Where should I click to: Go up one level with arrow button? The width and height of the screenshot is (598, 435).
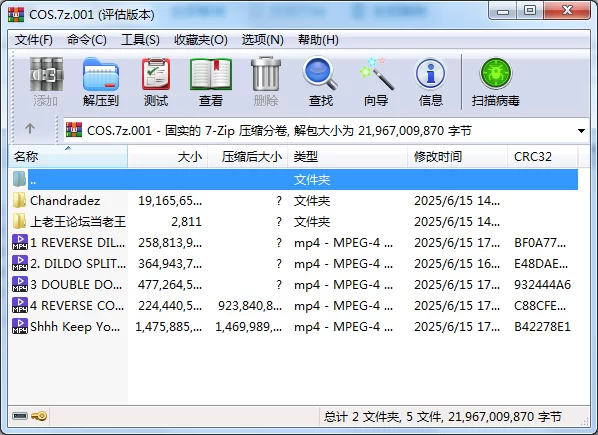point(30,128)
